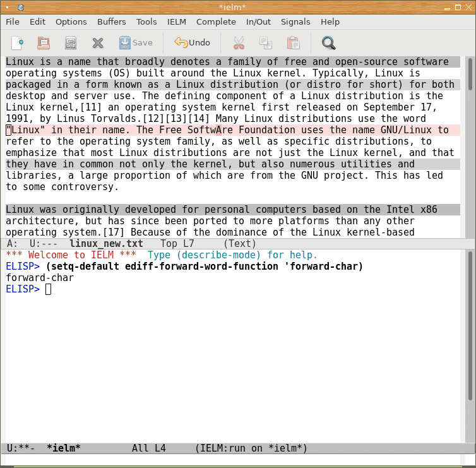This screenshot has height=468, width=476.
Task: Click Top L7 position indicator
Action: (x=177, y=244)
